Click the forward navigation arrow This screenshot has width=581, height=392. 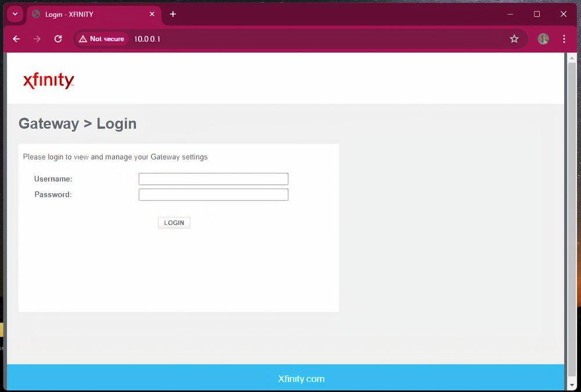tap(37, 39)
